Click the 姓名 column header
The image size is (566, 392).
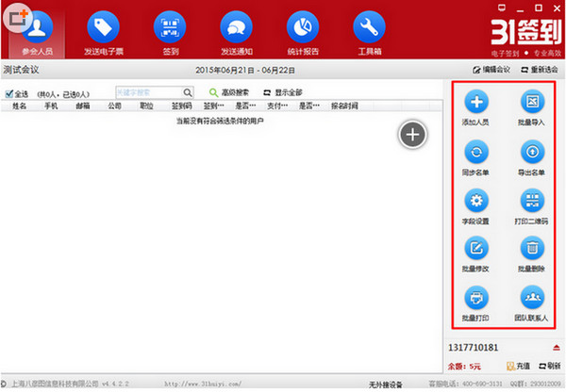click(x=19, y=106)
